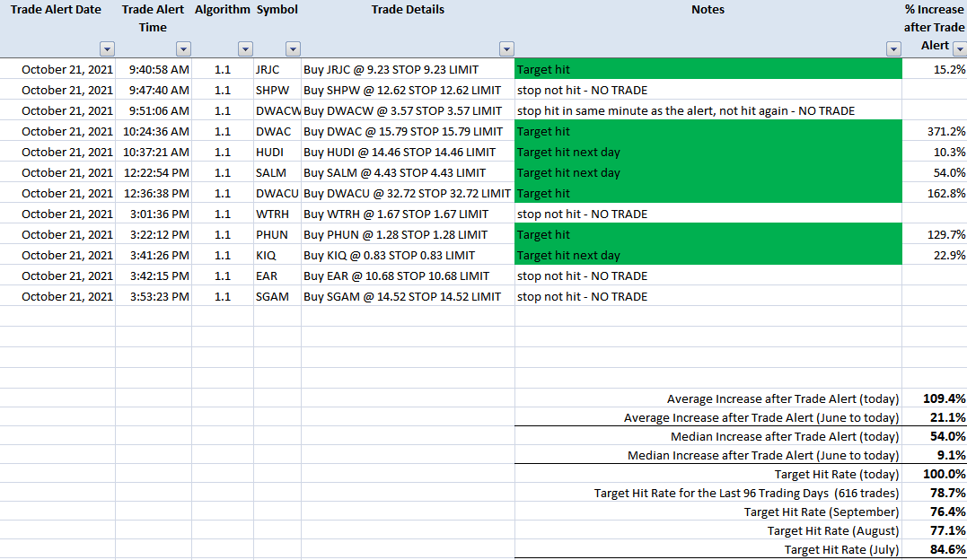Select the 'Target hit next day' note for HUDI

(708, 153)
